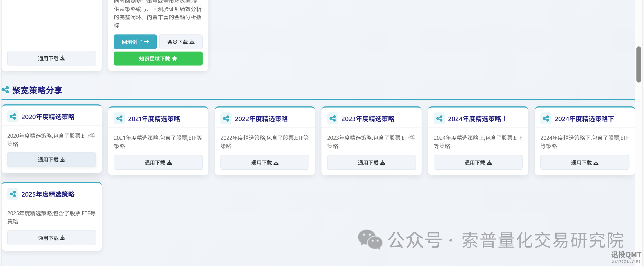Click the share icon next to 2023年度精选策略

point(332,118)
